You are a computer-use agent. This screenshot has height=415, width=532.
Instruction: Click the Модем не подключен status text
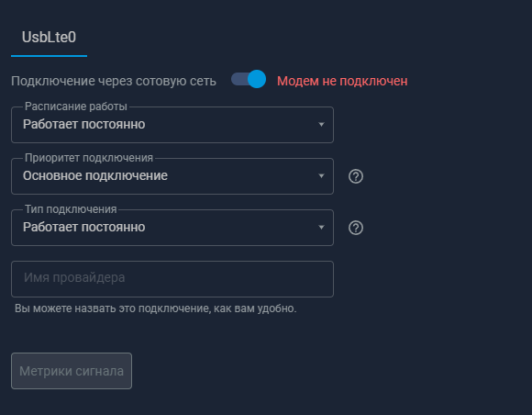[342, 81]
